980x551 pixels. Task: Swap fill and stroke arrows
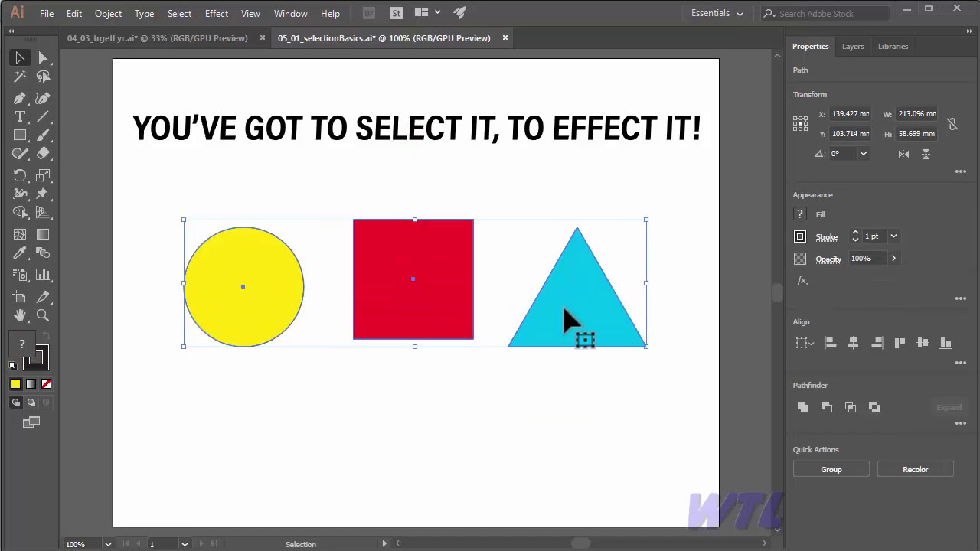pos(45,337)
